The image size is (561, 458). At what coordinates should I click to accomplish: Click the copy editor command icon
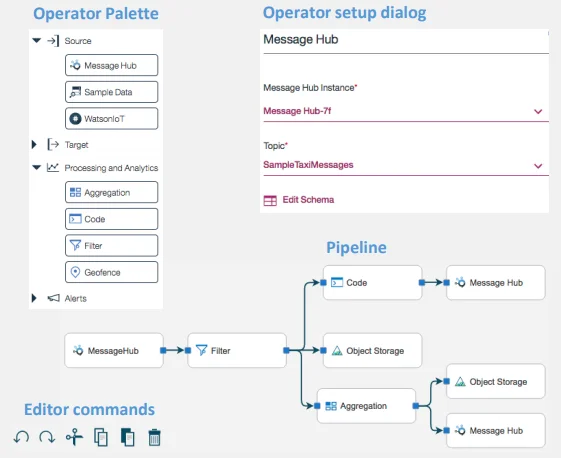(101, 437)
